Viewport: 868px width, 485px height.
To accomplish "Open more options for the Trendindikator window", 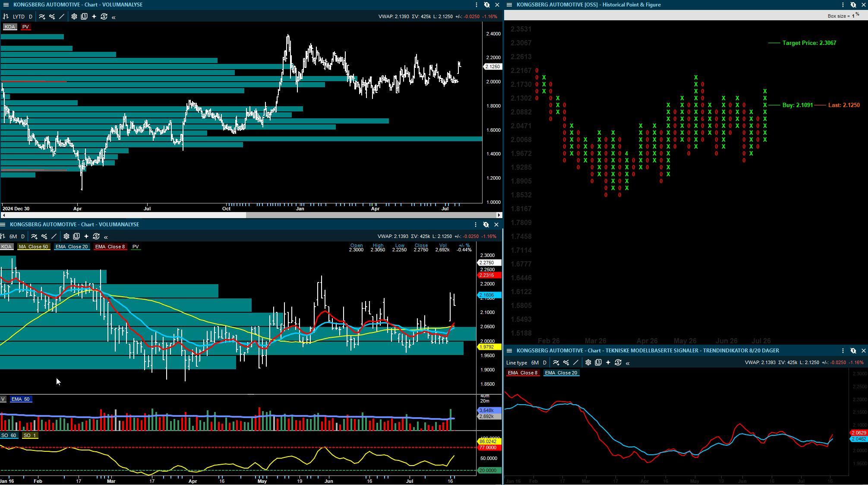I will point(843,351).
